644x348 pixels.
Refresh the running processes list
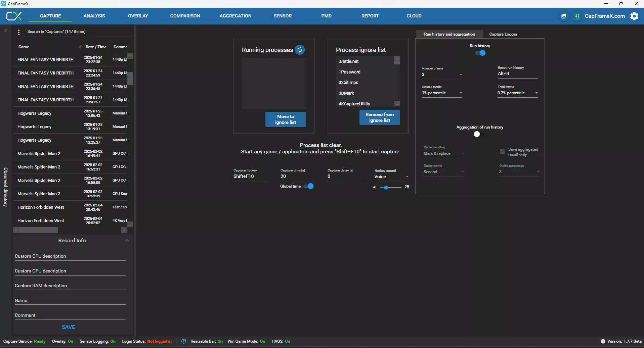(x=300, y=50)
